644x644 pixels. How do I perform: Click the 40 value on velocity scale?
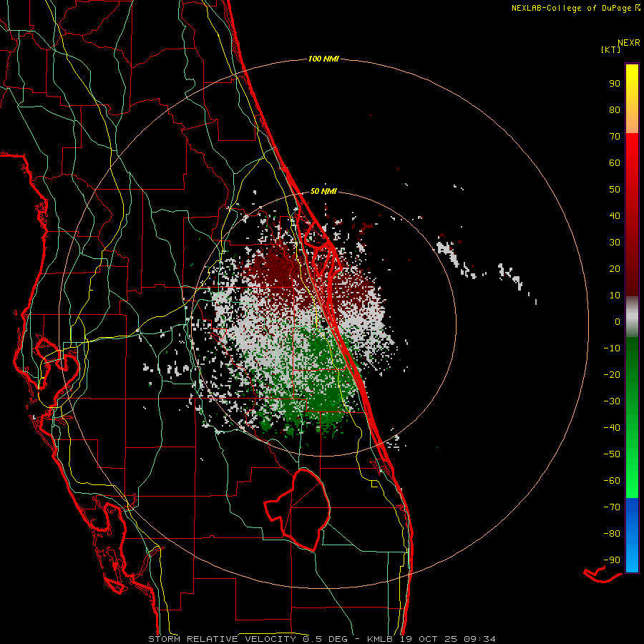[x=615, y=215]
